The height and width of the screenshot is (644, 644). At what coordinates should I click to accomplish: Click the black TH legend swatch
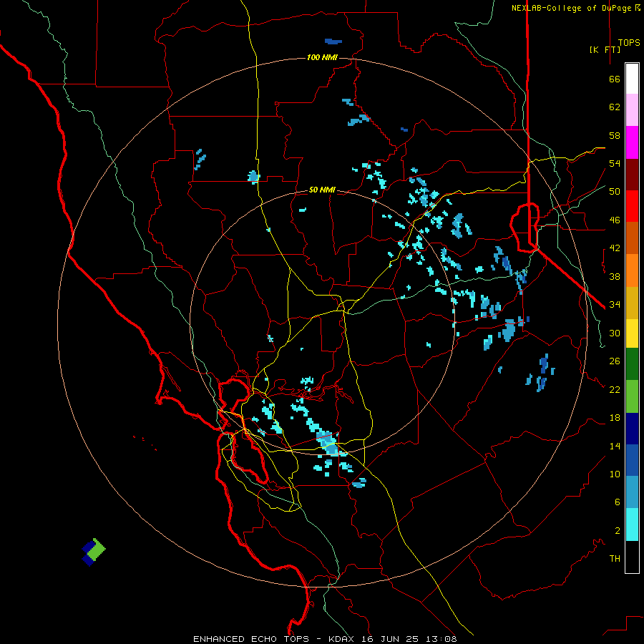[x=632, y=557]
